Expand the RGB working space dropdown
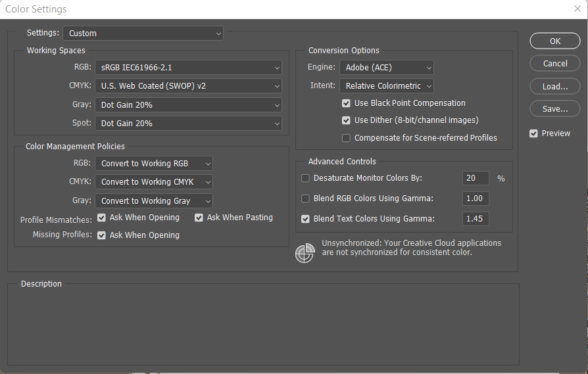 [x=188, y=67]
